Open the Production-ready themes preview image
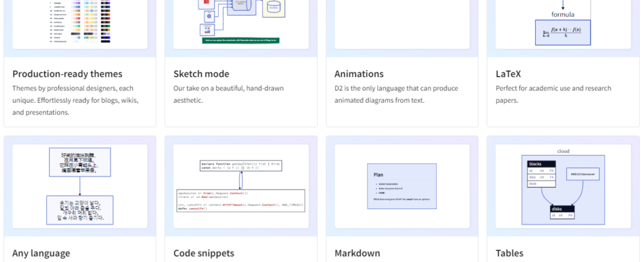Viewport: 644px width, 262px height. (80, 24)
